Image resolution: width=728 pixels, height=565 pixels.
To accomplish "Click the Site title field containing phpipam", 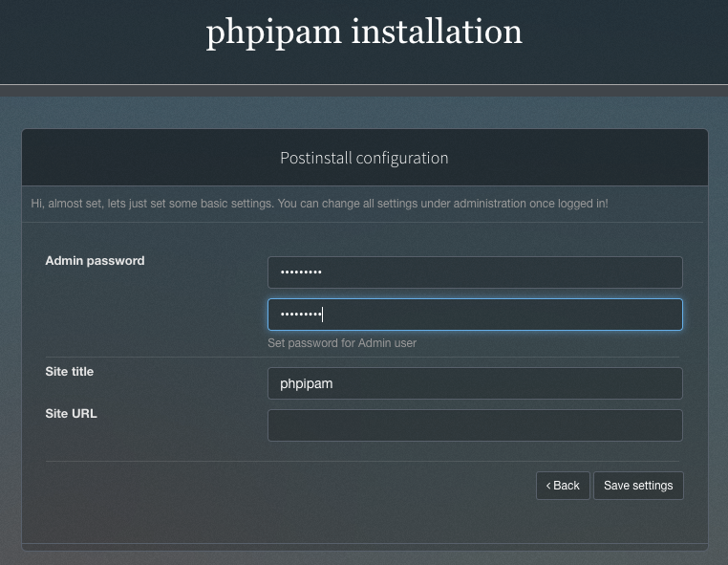I will point(475,383).
